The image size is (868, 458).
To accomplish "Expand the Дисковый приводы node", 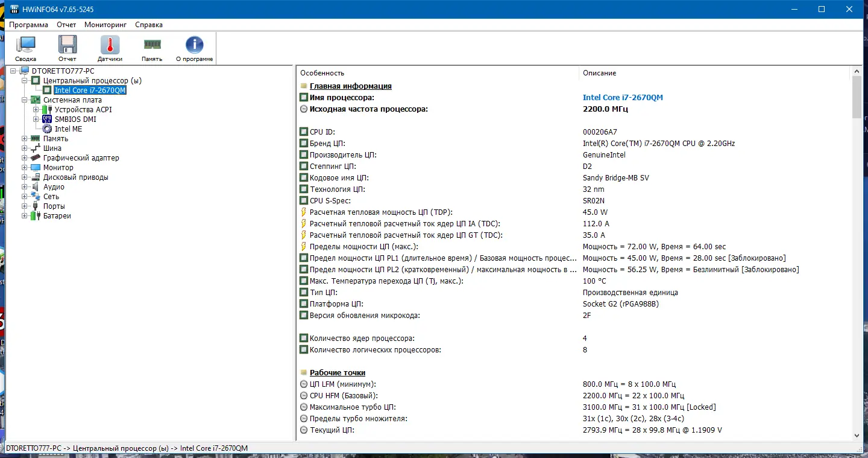I will (x=25, y=177).
